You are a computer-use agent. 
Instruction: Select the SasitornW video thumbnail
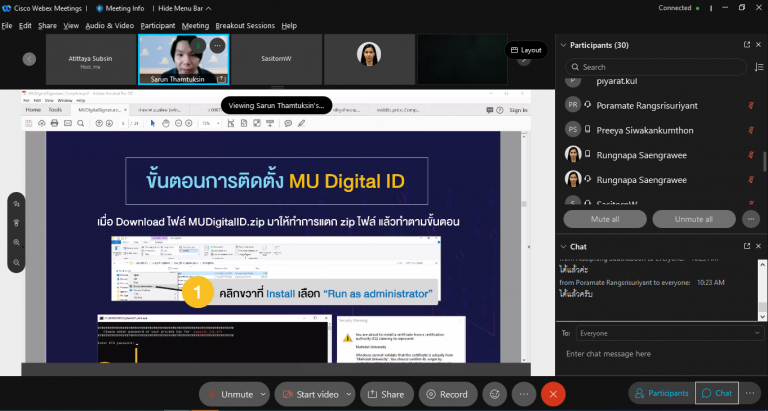276,59
